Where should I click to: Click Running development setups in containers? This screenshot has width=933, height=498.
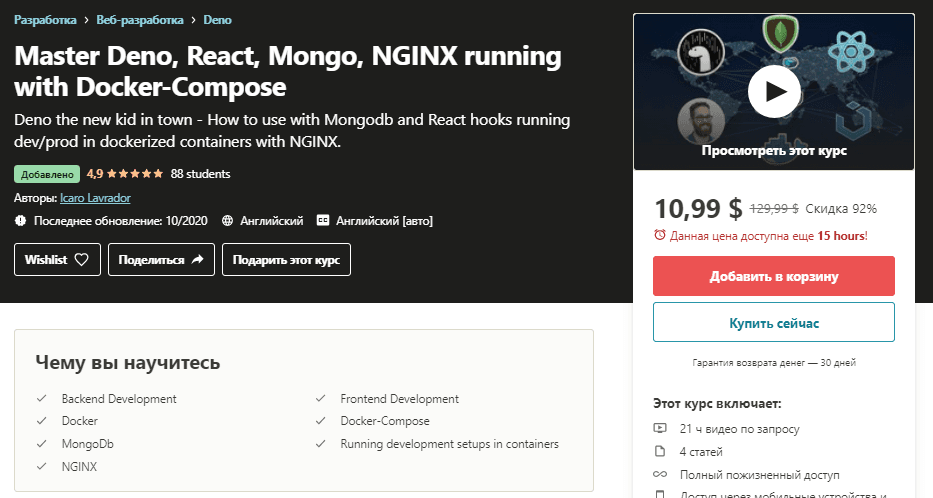coord(449,444)
